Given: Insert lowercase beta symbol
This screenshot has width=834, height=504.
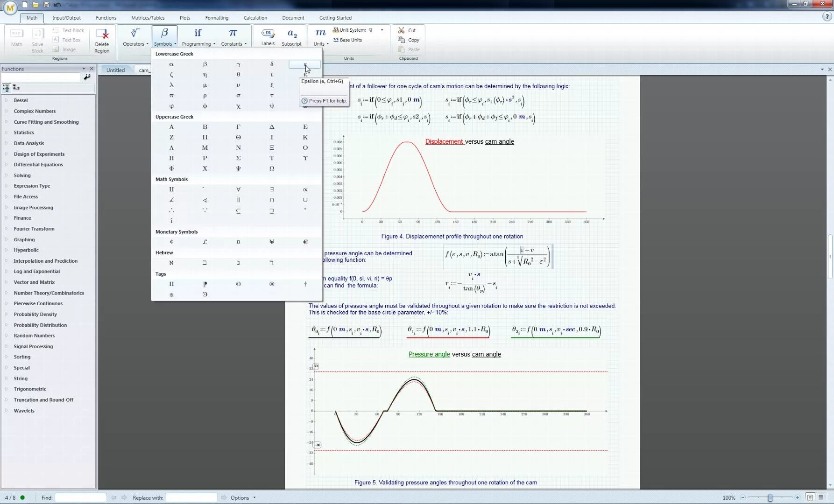Looking at the screenshot, I should coord(205,64).
